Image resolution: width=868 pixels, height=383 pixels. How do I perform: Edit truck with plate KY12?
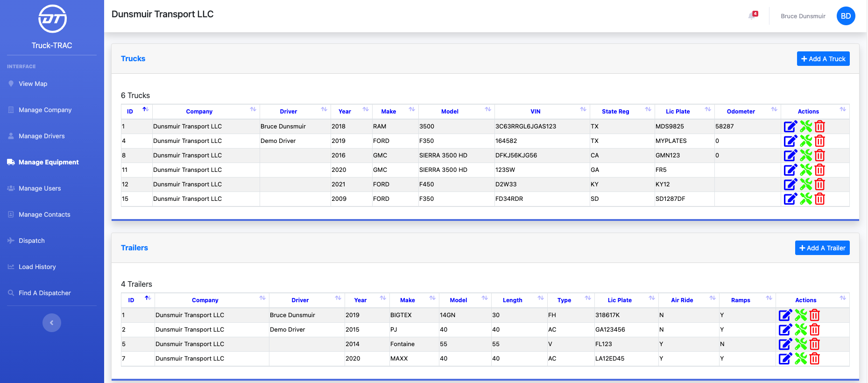coord(790,184)
